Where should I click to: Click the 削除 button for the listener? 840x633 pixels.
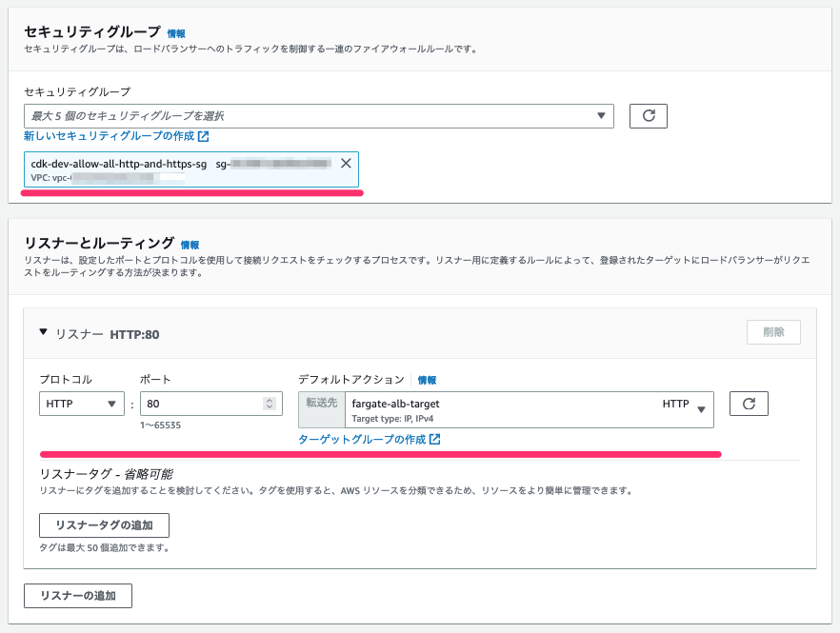click(x=773, y=332)
